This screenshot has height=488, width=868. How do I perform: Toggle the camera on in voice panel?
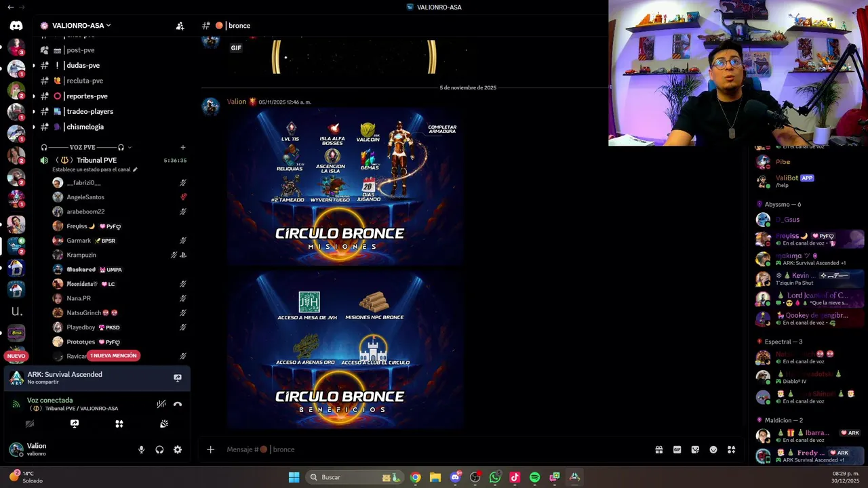30,424
